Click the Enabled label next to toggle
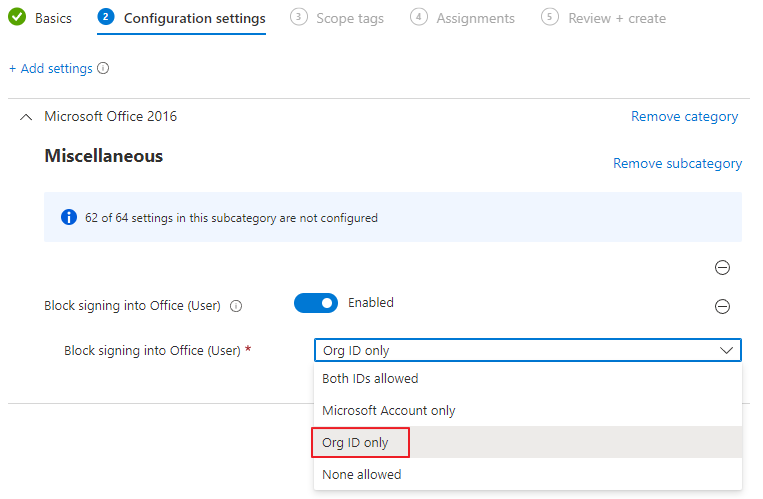The height and width of the screenshot is (499, 763). pyautogui.click(x=371, y=303)
